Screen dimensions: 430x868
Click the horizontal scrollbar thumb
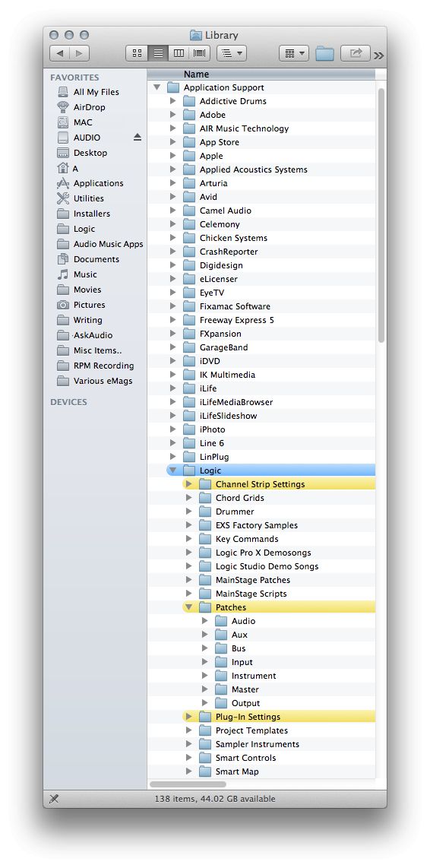[x=188, y=784]
